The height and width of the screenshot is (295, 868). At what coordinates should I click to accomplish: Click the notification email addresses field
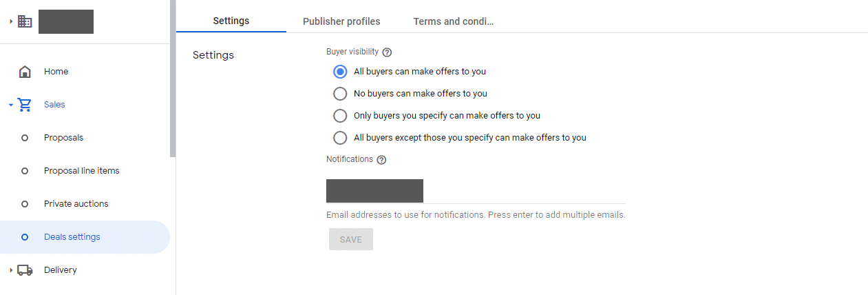[476, 191]
